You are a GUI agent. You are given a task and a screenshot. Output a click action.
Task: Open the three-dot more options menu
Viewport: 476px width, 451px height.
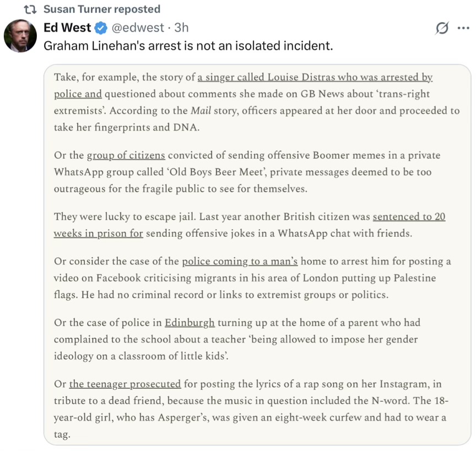tap(463, 28)
